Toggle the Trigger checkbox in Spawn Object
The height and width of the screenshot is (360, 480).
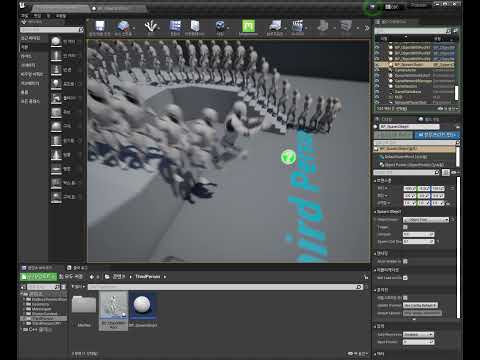click(405, 227)
